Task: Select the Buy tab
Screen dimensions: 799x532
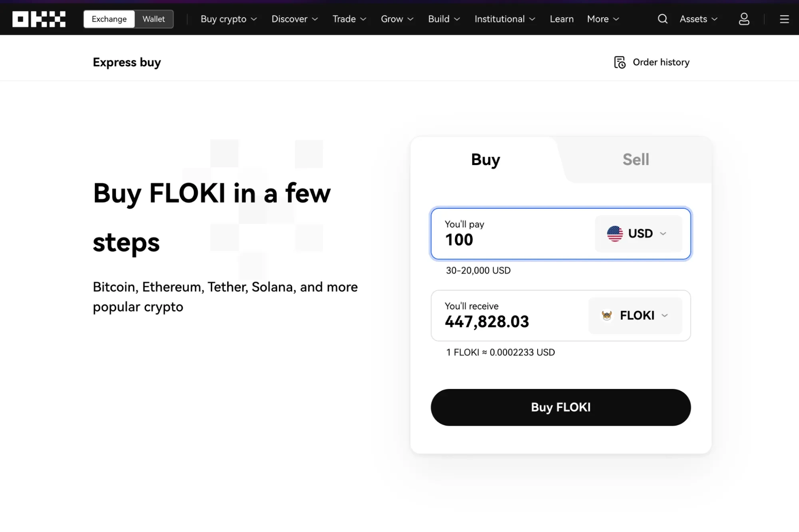Action: pos(485,159)
